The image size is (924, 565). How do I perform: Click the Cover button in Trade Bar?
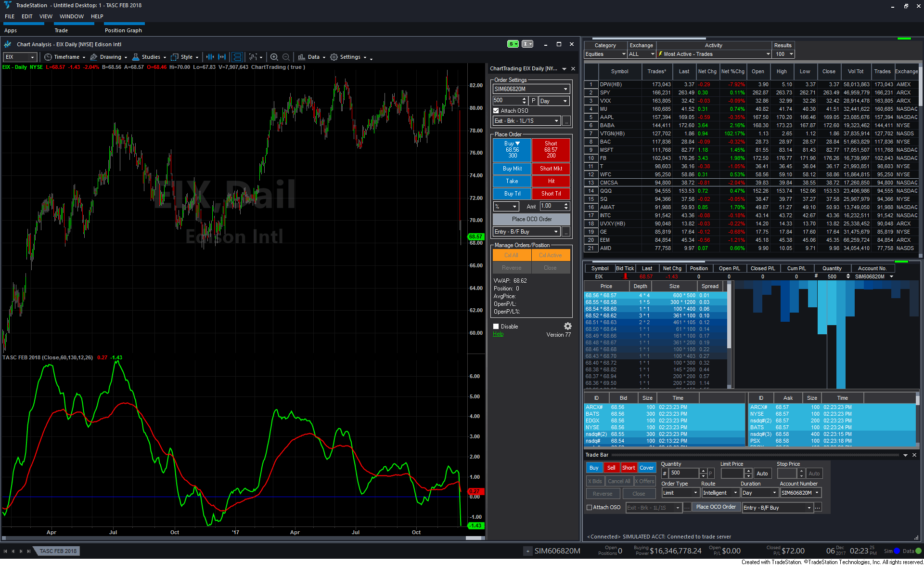646,468
